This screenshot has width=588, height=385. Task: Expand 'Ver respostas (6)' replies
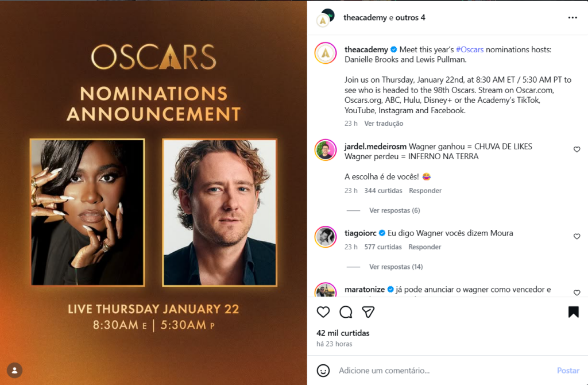click(394, 210)
